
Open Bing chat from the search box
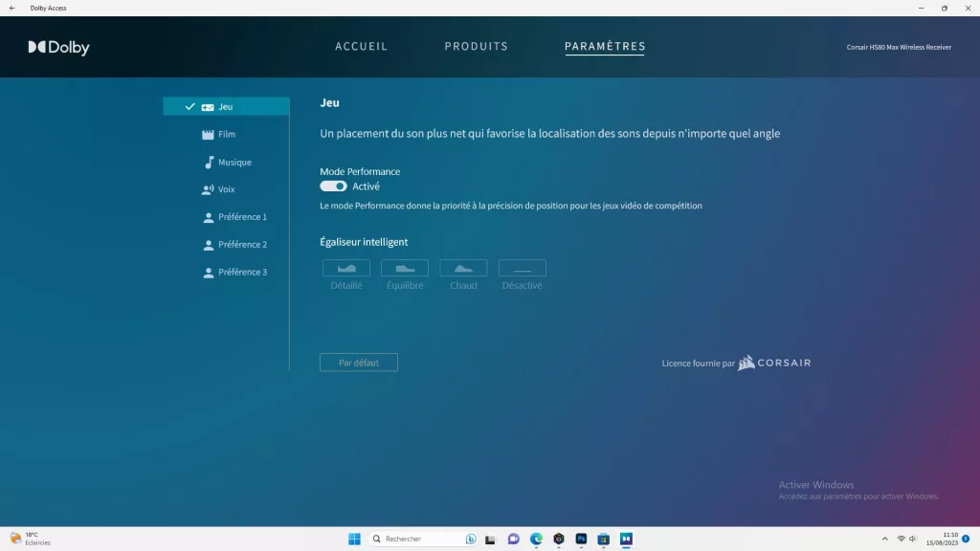coord(471,539)
